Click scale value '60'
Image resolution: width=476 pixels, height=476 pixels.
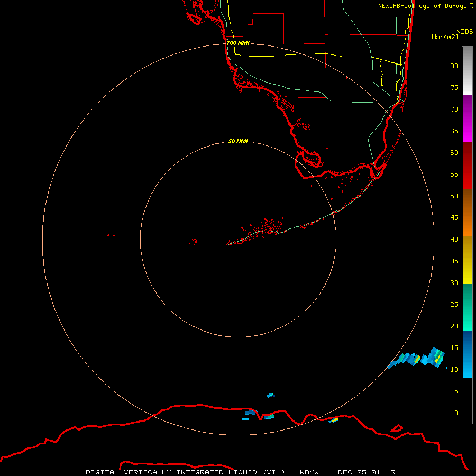(454, 153)
